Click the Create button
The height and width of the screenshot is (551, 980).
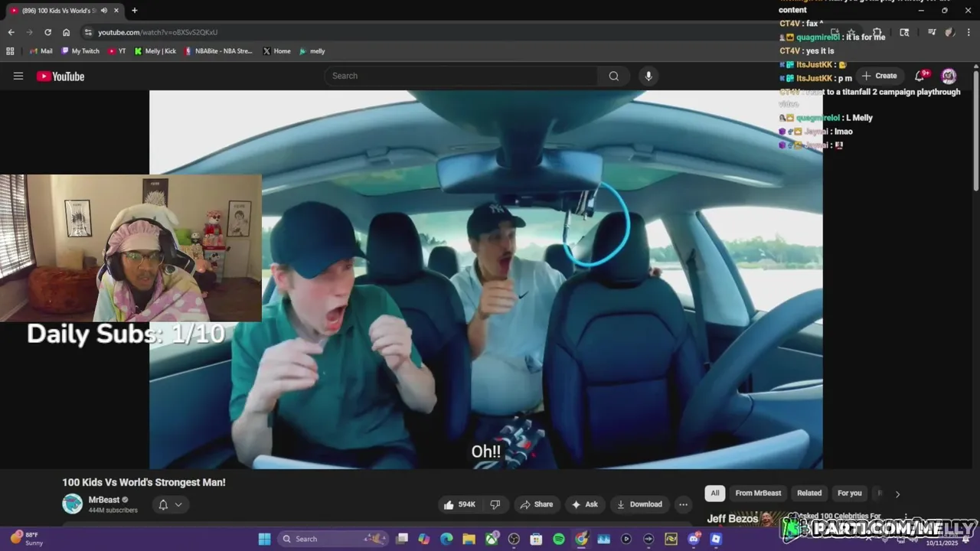pyautogui.click(x=879, y=76)
